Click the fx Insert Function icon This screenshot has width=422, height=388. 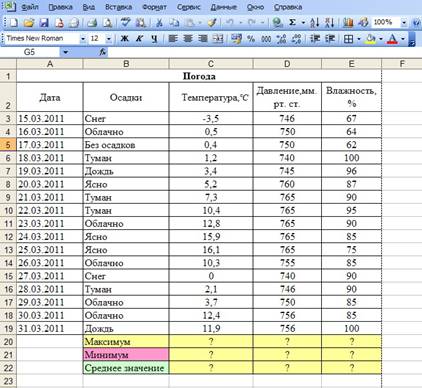coord(103,52)
